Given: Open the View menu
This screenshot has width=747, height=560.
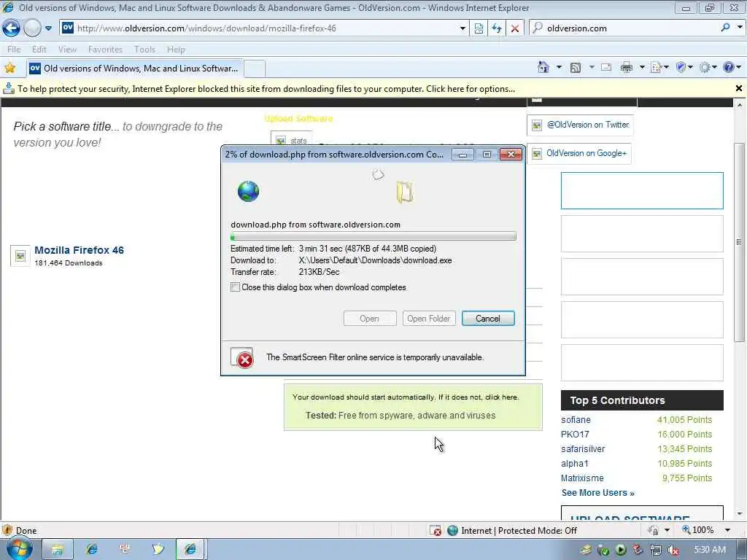Looking at the screenshot, I should (67, 50).
